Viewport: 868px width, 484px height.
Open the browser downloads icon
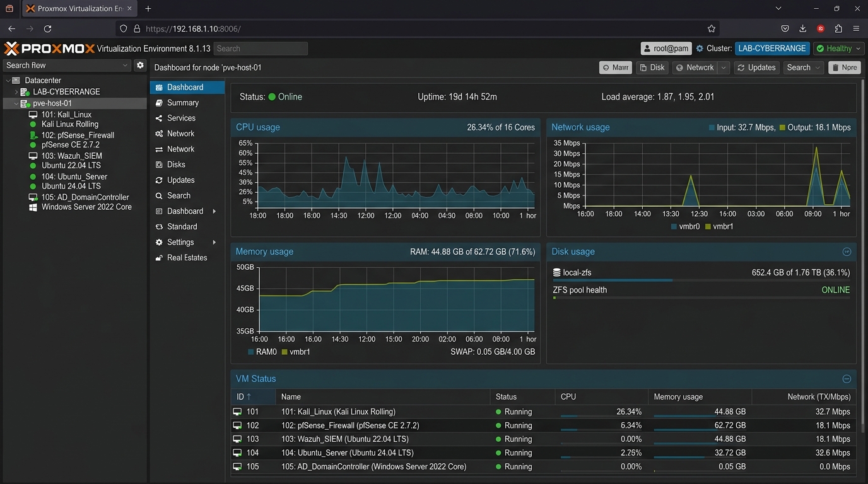click(x=802, y=28)
